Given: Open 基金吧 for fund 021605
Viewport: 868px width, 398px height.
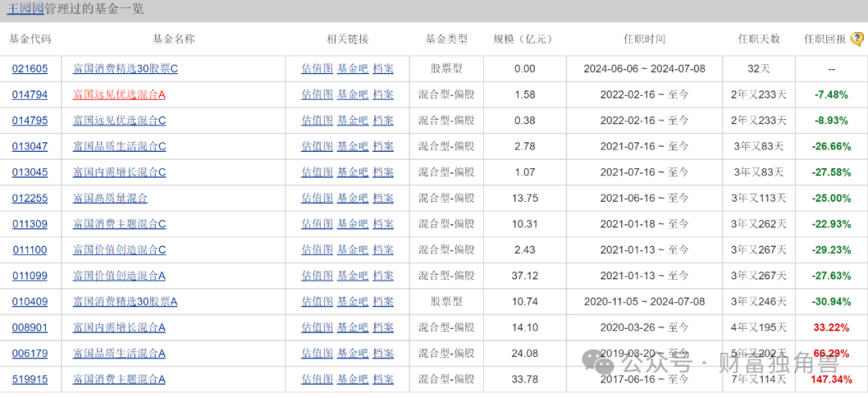Looking at the screenshot, I should (353, 69).
